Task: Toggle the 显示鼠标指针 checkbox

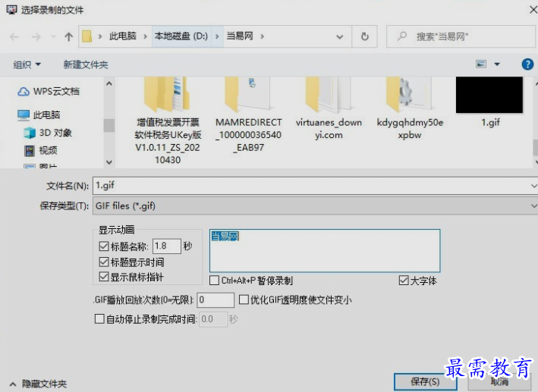Action: point(104,277)
